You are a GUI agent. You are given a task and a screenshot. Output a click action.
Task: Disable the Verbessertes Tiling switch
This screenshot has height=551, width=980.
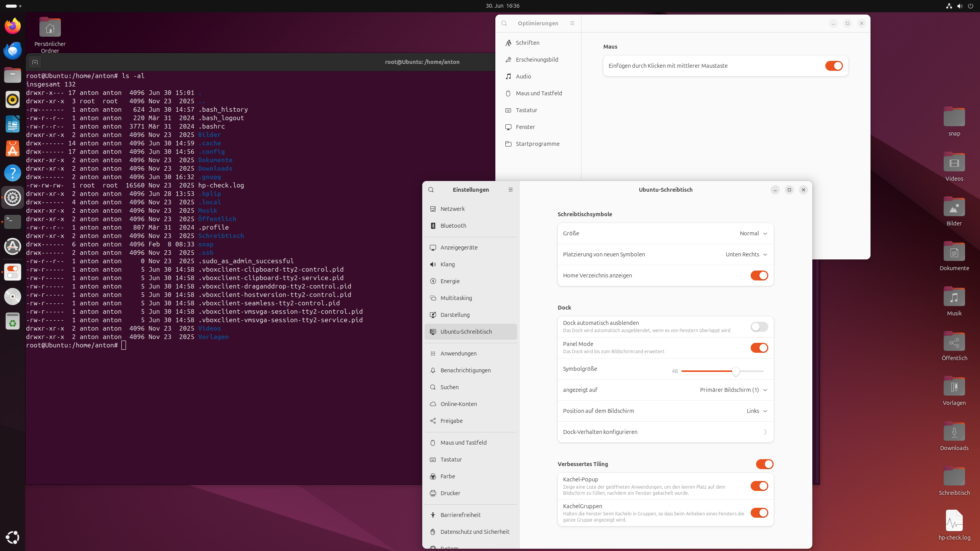click(x=764, y=464)
